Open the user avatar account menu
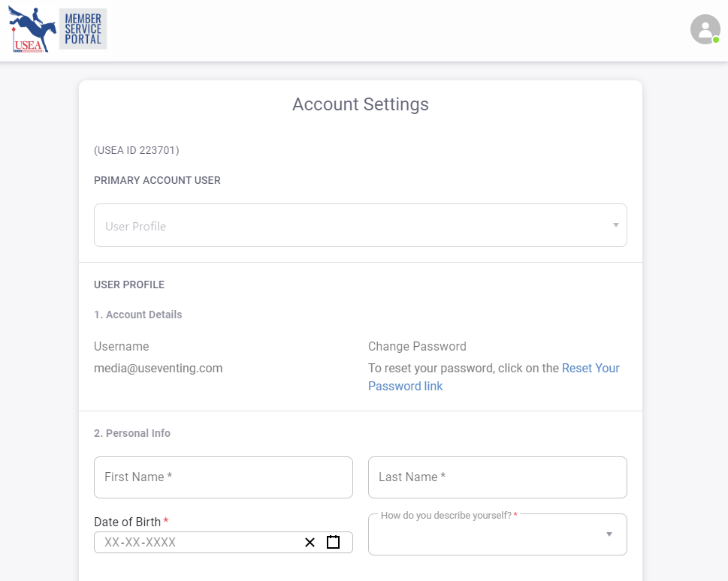The image size is (728, 581). [x=704, y=29]
